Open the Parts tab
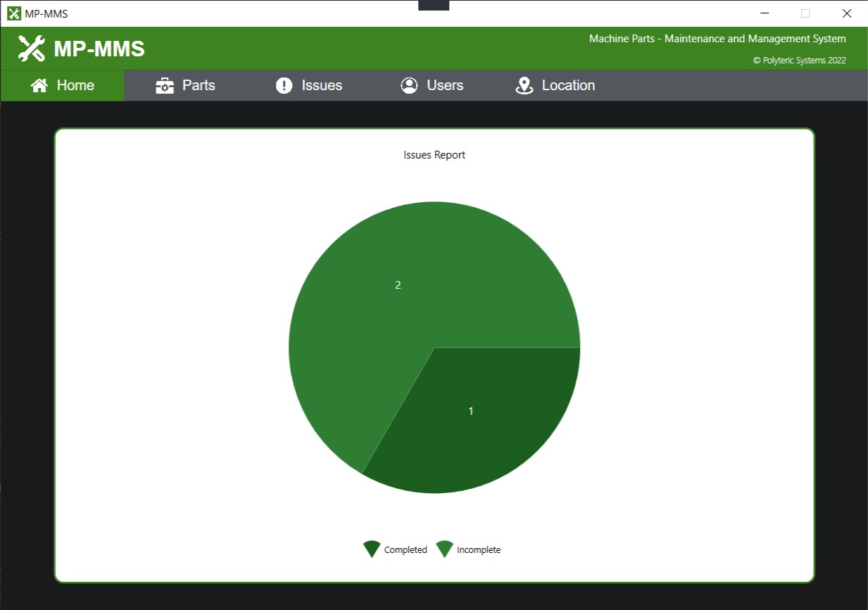The image size is (868, 610). (199, 85)
